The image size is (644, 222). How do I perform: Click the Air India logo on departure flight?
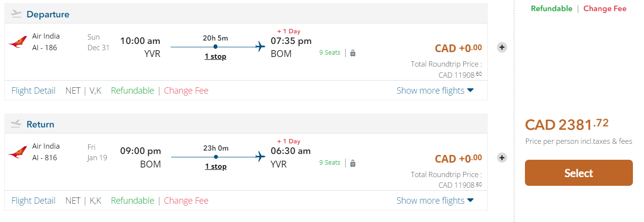tap(18, 42)
